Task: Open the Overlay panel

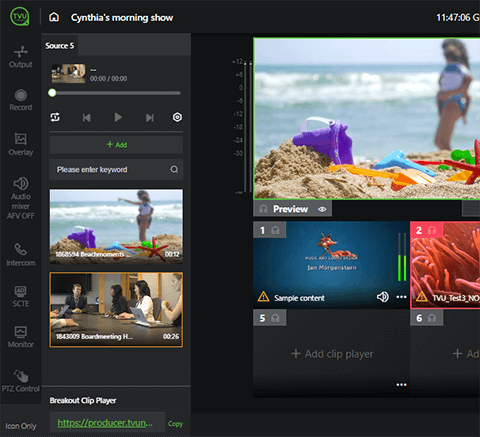Action: pos(21,144)
